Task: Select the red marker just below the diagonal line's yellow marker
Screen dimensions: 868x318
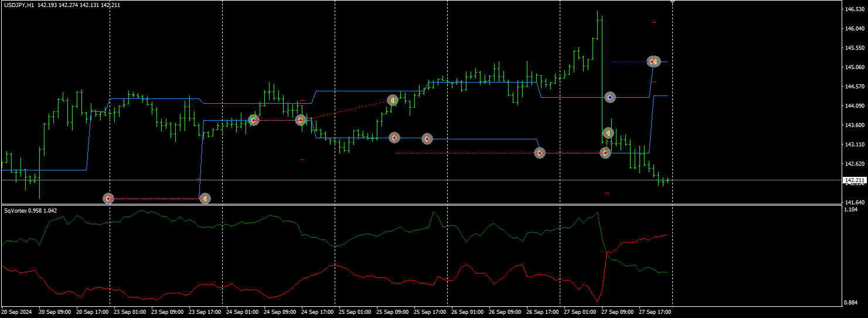Action: point(394,138)
